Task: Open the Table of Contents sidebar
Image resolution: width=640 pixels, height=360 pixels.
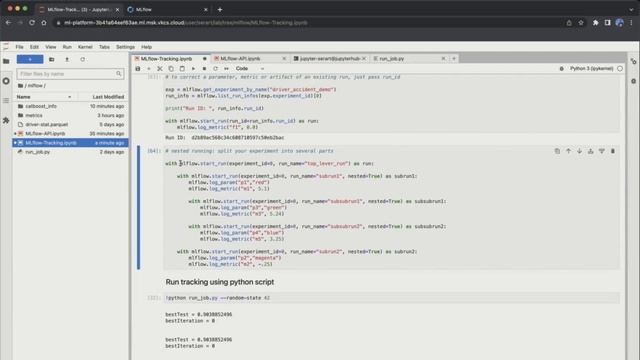Action: tap(6, 100)
